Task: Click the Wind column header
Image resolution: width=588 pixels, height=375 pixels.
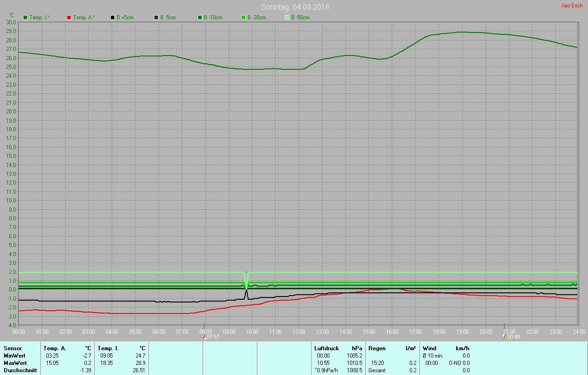Action: tap(430, 348)
